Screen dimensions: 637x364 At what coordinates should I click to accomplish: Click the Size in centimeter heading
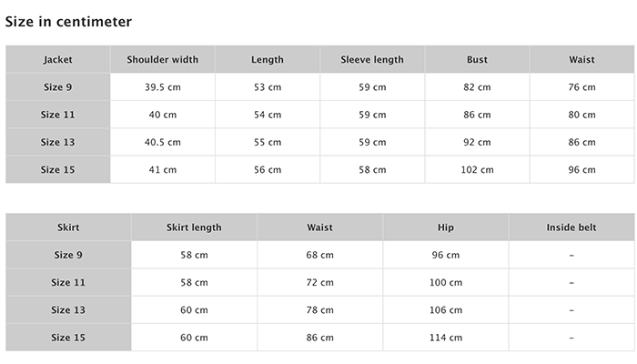68,22
